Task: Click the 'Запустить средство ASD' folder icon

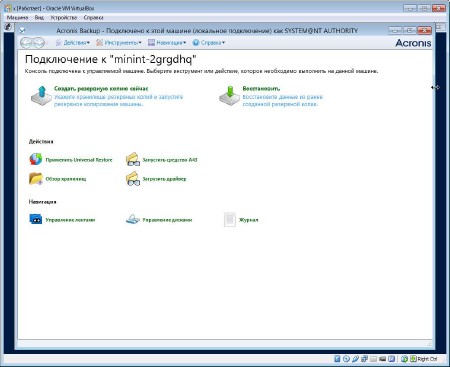Action: [133, 159]
